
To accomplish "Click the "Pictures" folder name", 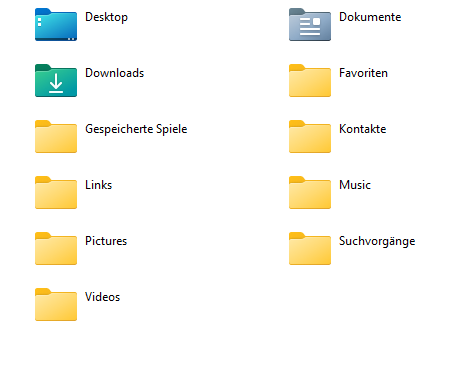I will pos(106,241).
